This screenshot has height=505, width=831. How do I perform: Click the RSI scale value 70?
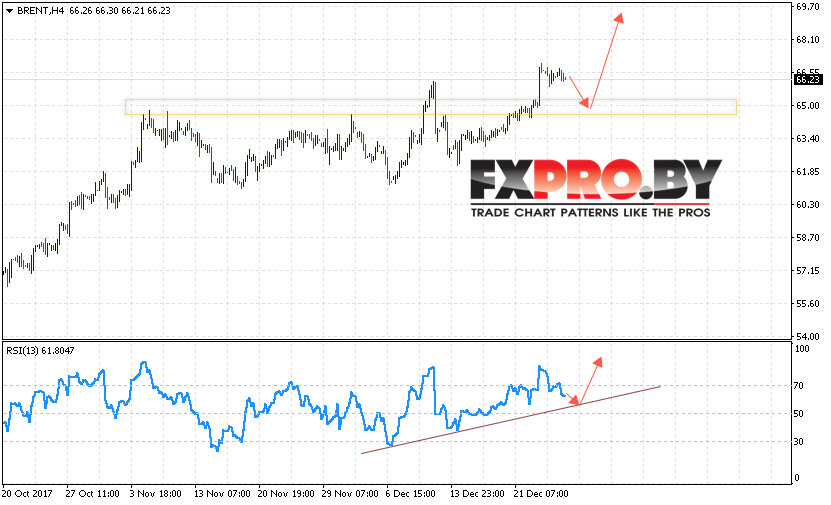tap(799, 386)
